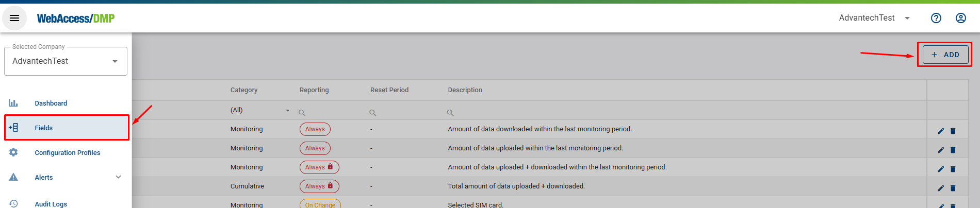Click the WebAccess/DMP logo
Screen dimensions: 980x208
point(76,19)
